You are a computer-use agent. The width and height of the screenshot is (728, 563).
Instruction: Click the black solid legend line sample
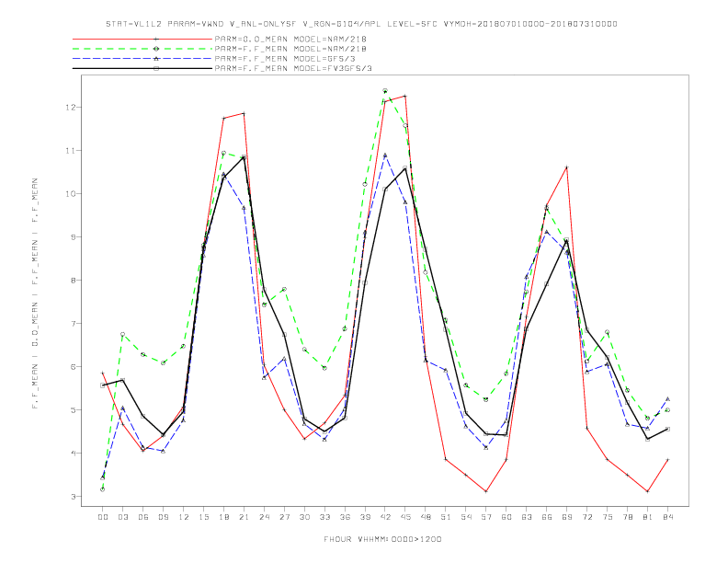tap(142, 68)
